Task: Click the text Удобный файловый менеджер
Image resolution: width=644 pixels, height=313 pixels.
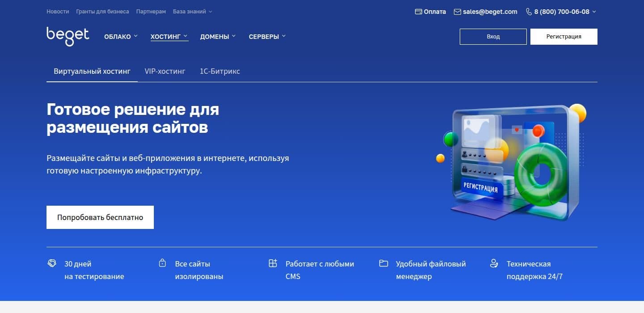Action: [431, 270]
